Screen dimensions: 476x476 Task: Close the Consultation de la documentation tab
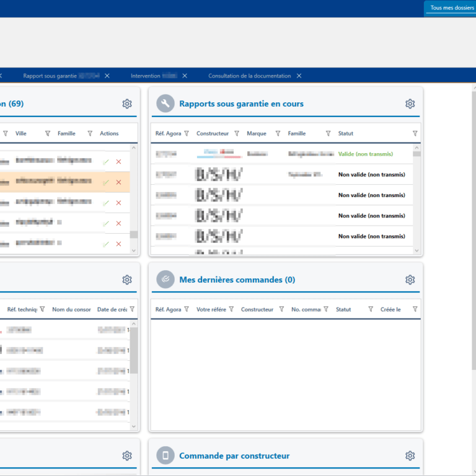(x=299, y=76)
